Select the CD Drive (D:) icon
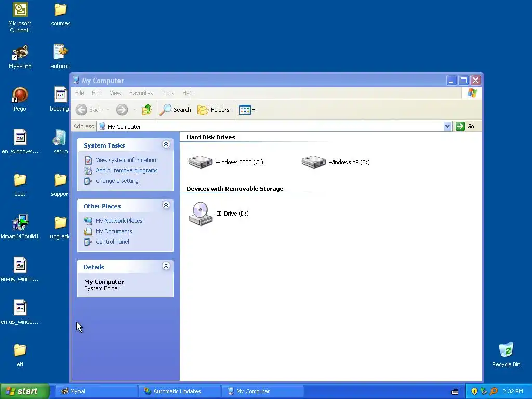The height and width of the screenshot is (399, 532). point(201,214)
